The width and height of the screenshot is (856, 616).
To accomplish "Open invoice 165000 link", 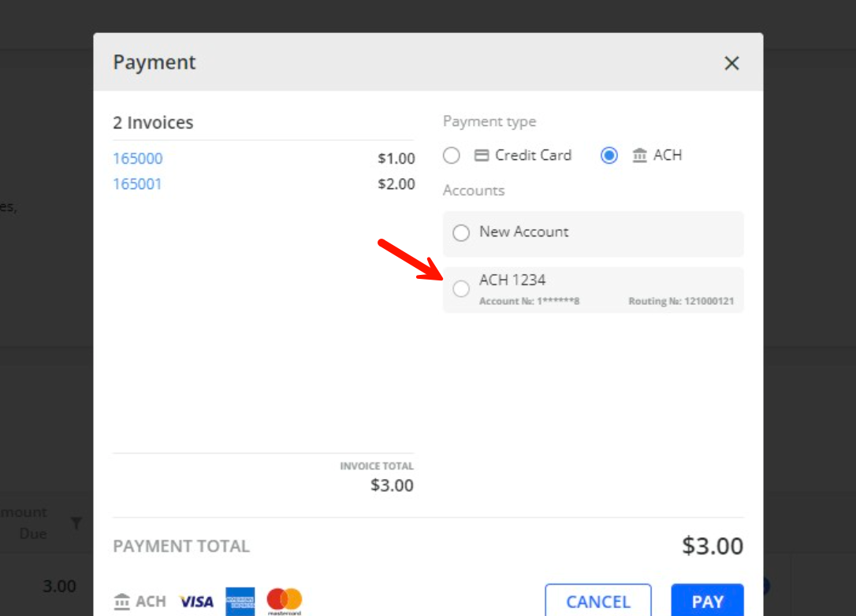I will click(137, 158).
